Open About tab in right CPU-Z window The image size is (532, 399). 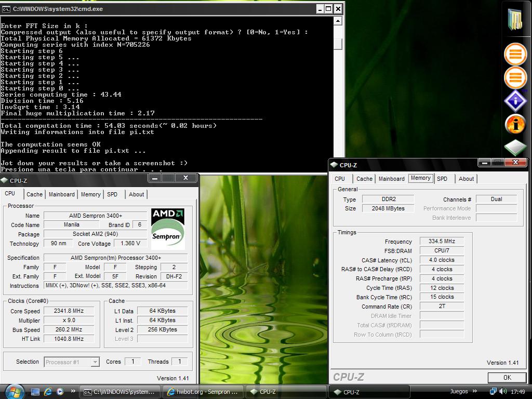pos(466,179)
